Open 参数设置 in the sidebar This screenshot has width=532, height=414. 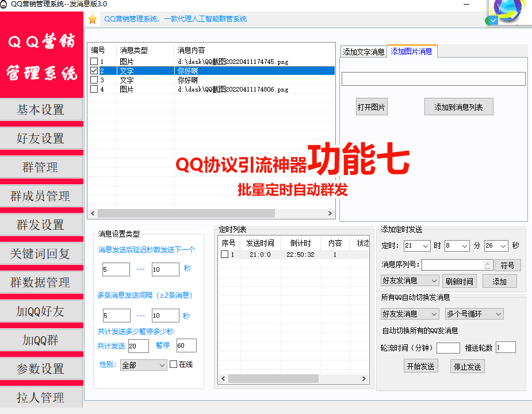tap(41, 369)
